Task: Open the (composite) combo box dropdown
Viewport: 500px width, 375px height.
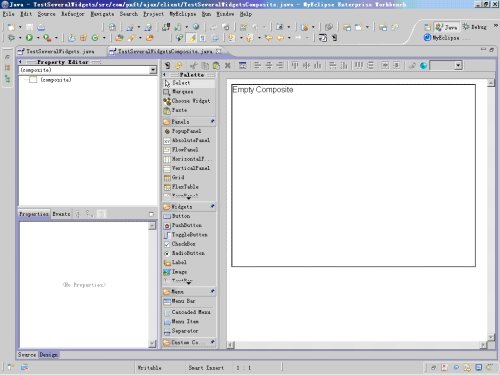Action: click(x=153, y=70)
